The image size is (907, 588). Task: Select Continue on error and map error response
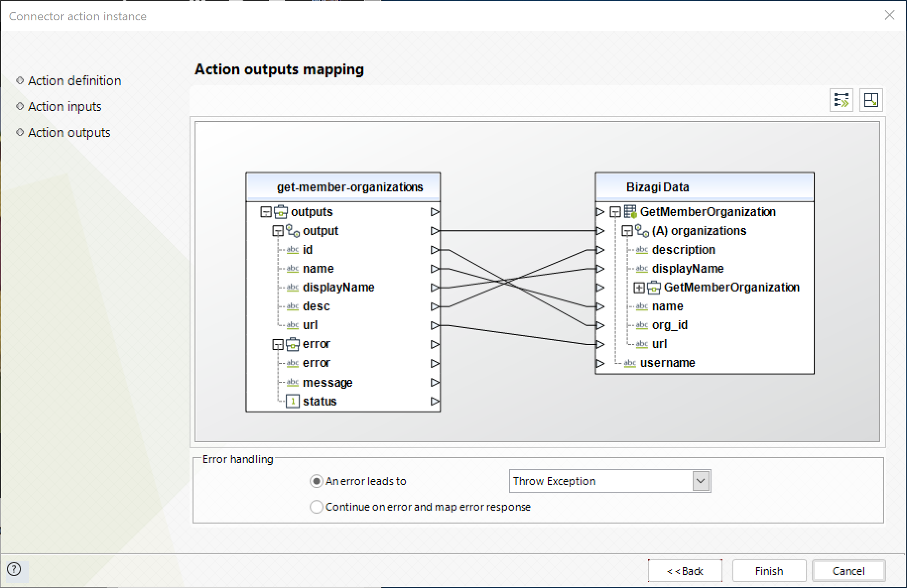coord(316,507)
